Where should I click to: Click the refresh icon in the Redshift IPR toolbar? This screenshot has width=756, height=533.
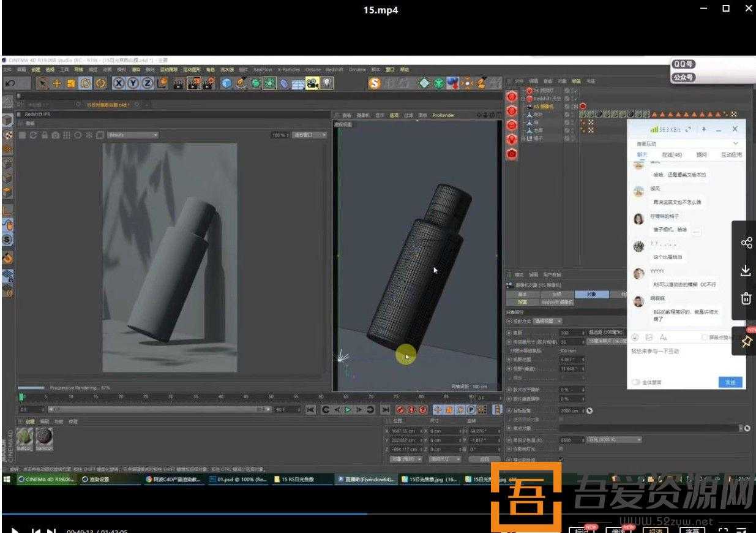(x=32, y=136)
